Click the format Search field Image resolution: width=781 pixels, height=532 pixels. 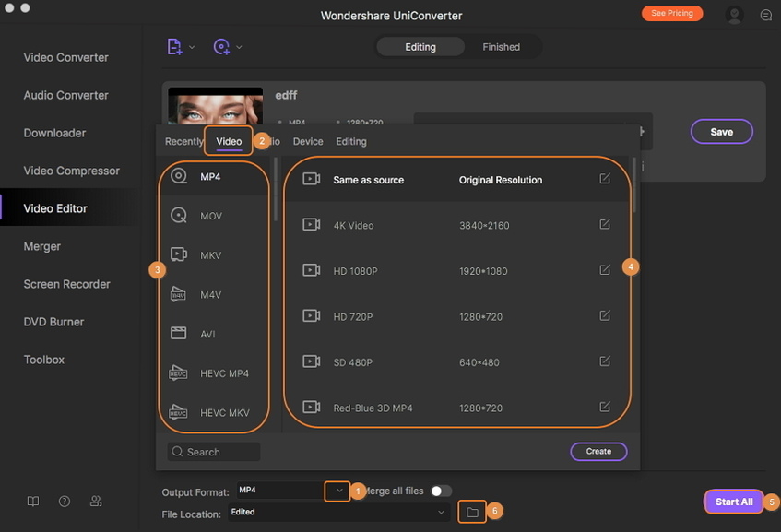coord(214,452)
